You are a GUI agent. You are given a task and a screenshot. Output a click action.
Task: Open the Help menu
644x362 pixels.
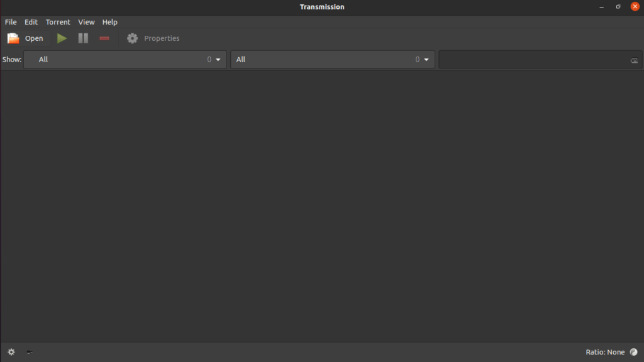(109, 22)
